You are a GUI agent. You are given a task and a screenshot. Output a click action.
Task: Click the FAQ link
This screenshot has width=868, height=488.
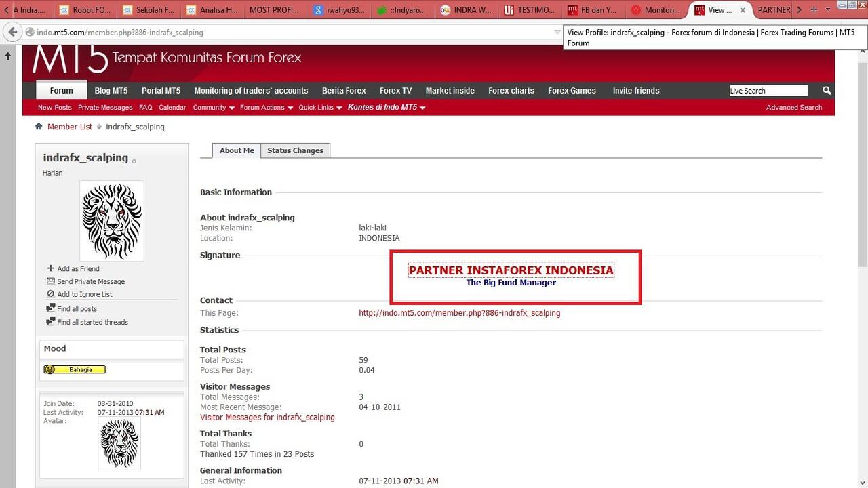click(145, 107)
